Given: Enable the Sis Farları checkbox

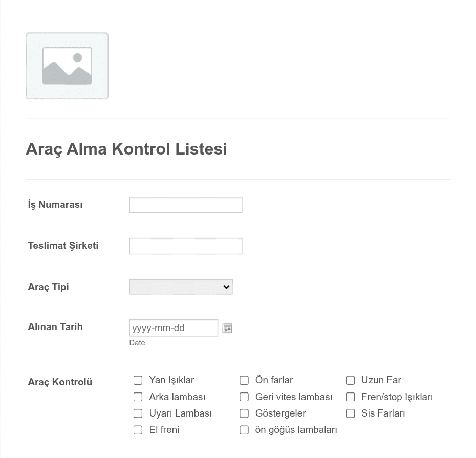Looking at the screenshot, I should click(x=350, y=413).
